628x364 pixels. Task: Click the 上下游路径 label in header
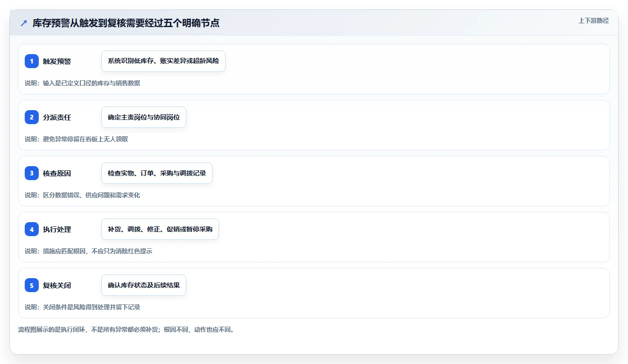[593, 21]
